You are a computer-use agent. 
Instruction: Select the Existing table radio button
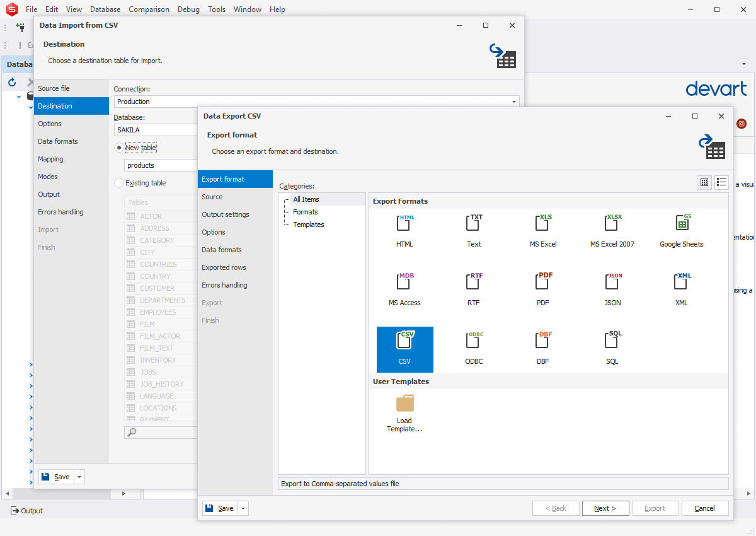(x=119, y=183)
